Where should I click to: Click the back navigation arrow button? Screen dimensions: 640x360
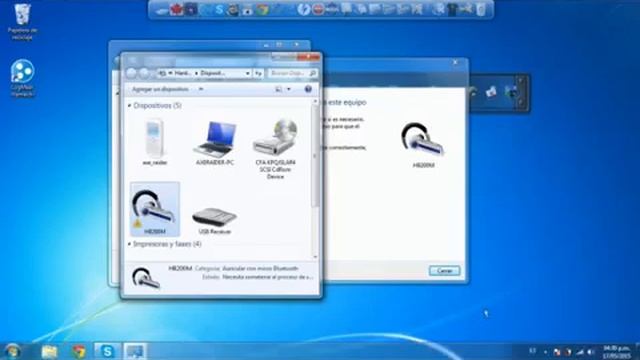point(131,73)
